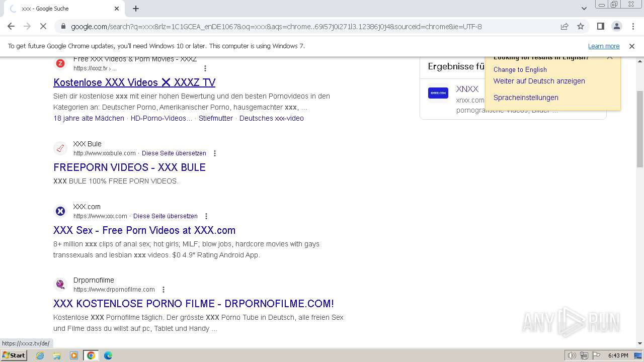This screenshot has width=644, height=362.
Task: Open the XNXX knowledge panel link
Action: (x=467, y=89)
